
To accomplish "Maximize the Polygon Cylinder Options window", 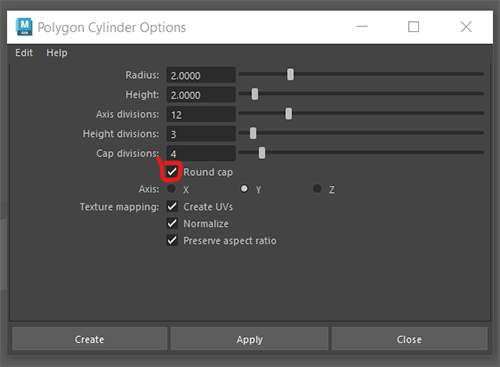I will coord(414,27).
